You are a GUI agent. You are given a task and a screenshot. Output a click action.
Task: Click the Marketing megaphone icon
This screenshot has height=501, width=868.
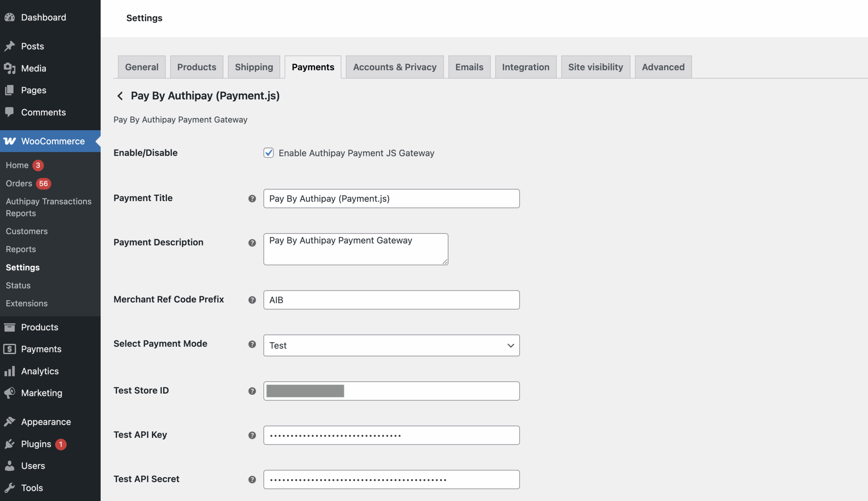(x=9, y=393)
